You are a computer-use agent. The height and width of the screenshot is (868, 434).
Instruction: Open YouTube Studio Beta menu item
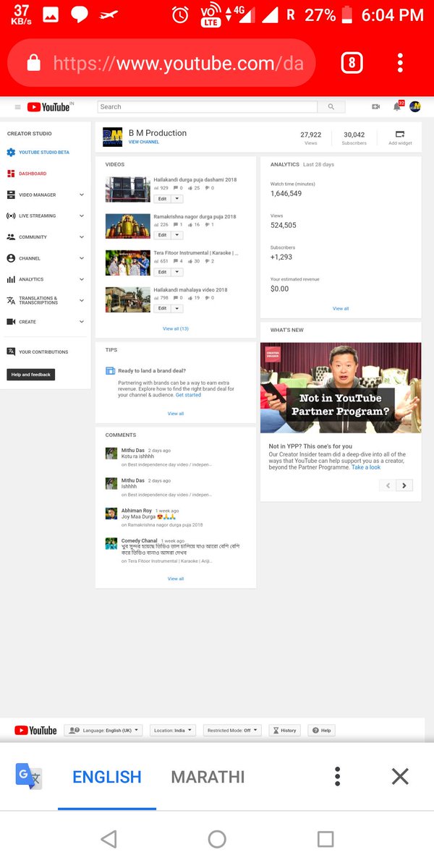click(x=44, y=153)
